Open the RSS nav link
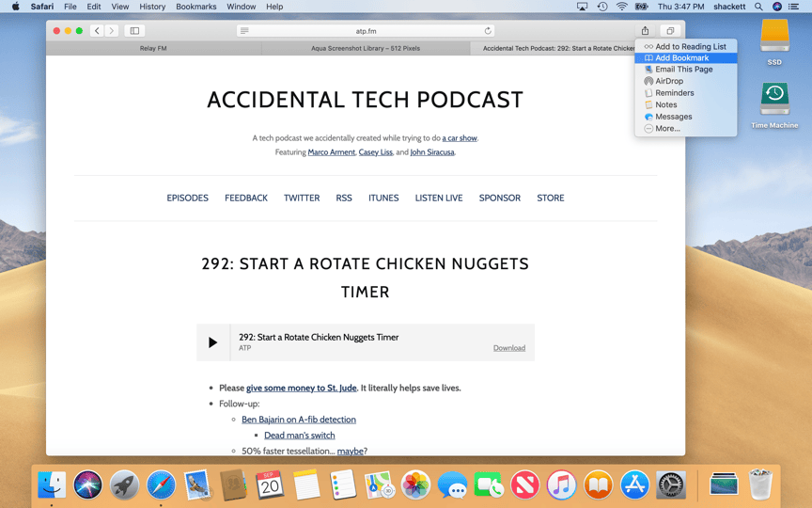Screen dimensions: 812x508 (344, 198)
